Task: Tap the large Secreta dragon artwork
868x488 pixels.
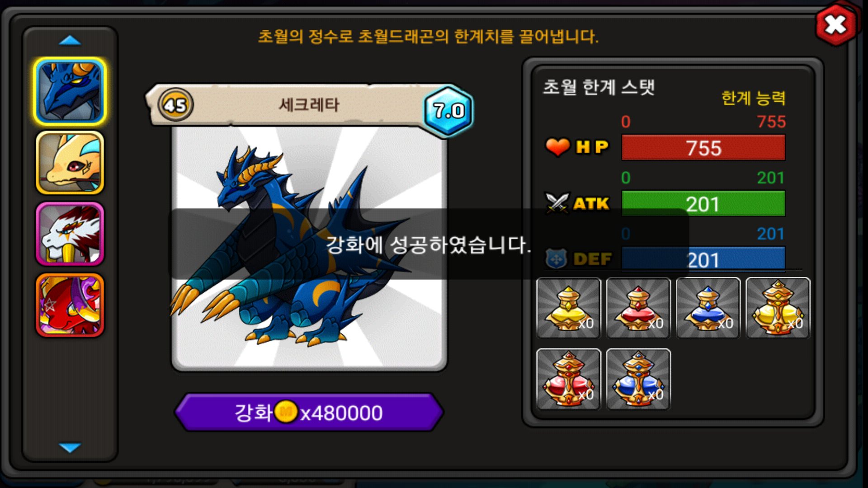Action: click(309, 248)
